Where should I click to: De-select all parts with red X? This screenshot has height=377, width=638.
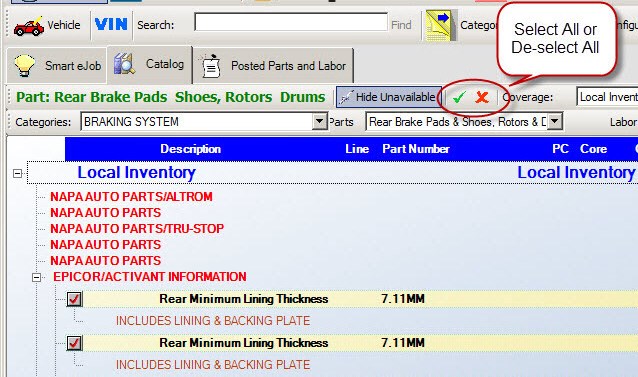point(482,97)
